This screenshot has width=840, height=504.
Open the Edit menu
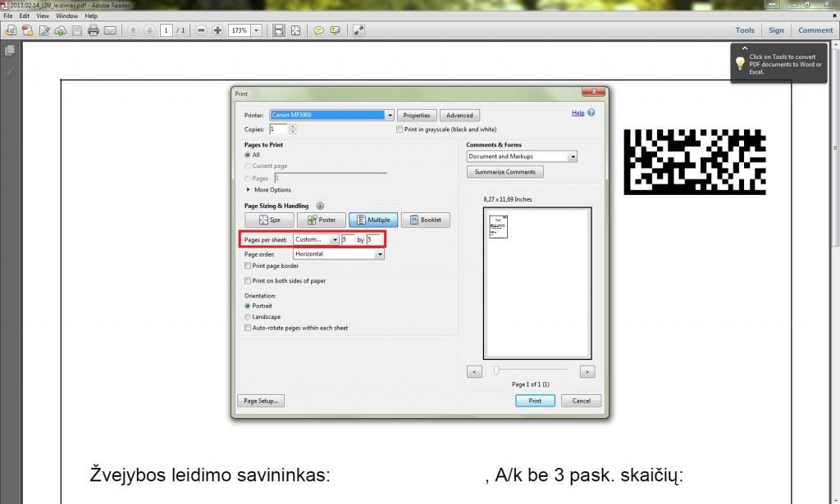tap(24, 16)
